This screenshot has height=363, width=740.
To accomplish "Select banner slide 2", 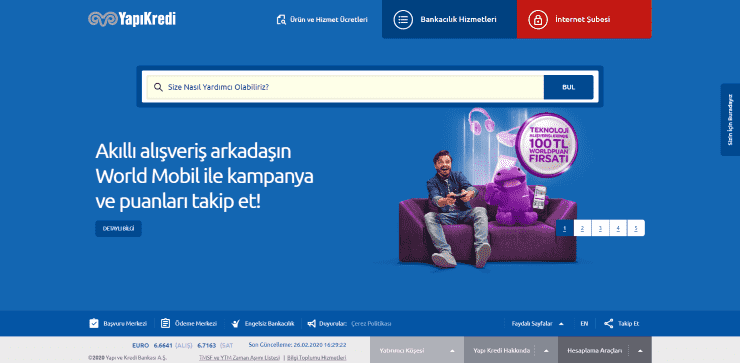I will [582, 228].
